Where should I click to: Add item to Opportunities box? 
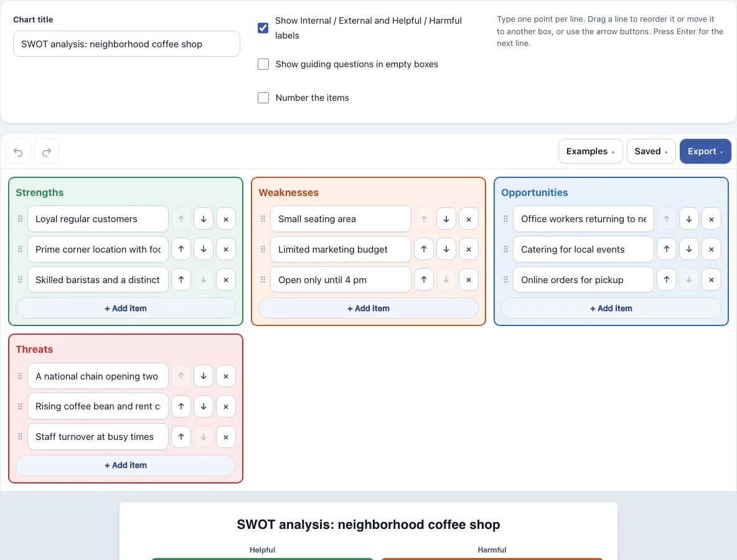click(611, 308)
